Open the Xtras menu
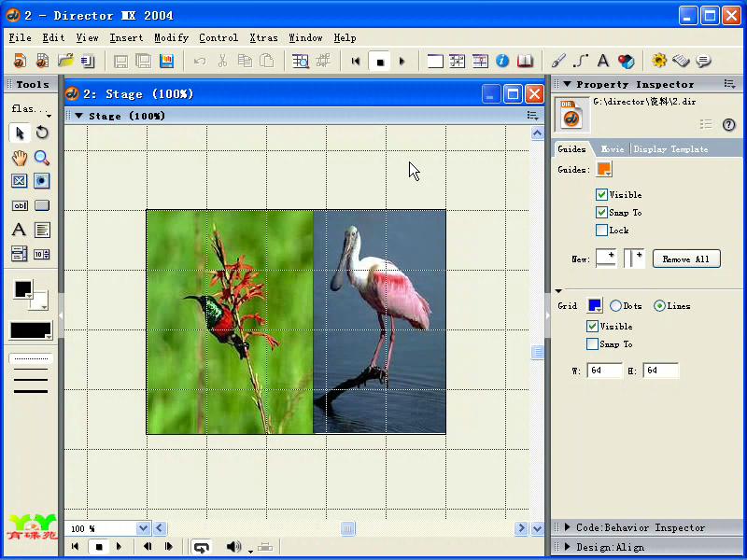This screenshot has width=747, height=560. pyautogui.click(x=263, y=38)
